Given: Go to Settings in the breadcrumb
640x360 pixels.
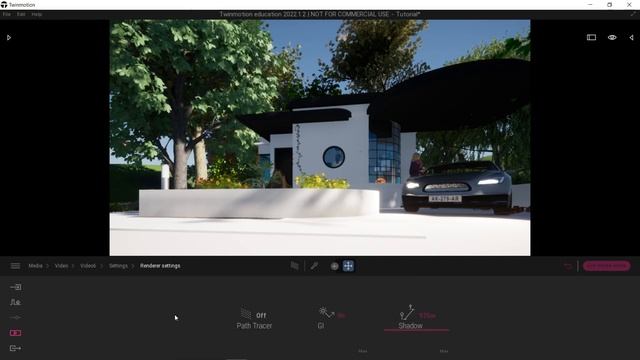Looking at the screenshot, I should click(118, 266).
